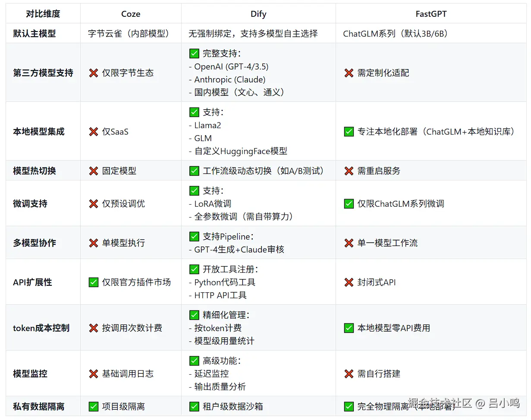This screenshot has height=420, width=531.
Task: Click the green check beside 完整支持
Action: pos(194,54)
